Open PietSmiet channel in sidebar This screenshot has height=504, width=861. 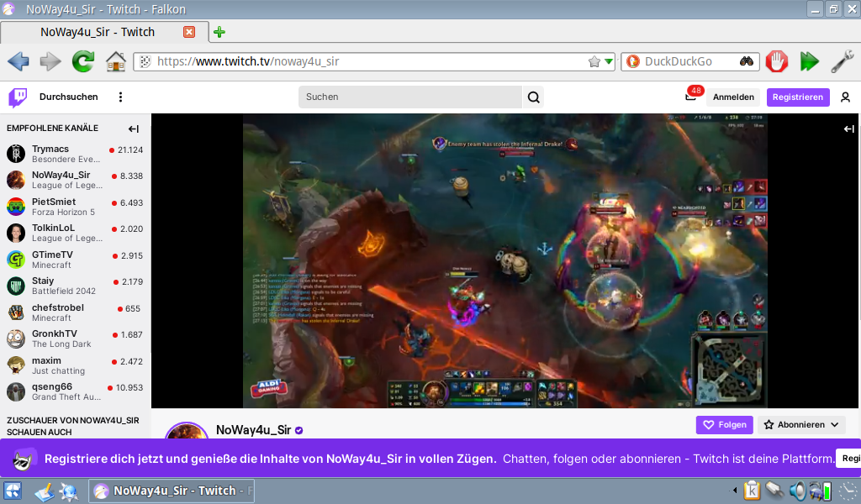coord(75,207)
